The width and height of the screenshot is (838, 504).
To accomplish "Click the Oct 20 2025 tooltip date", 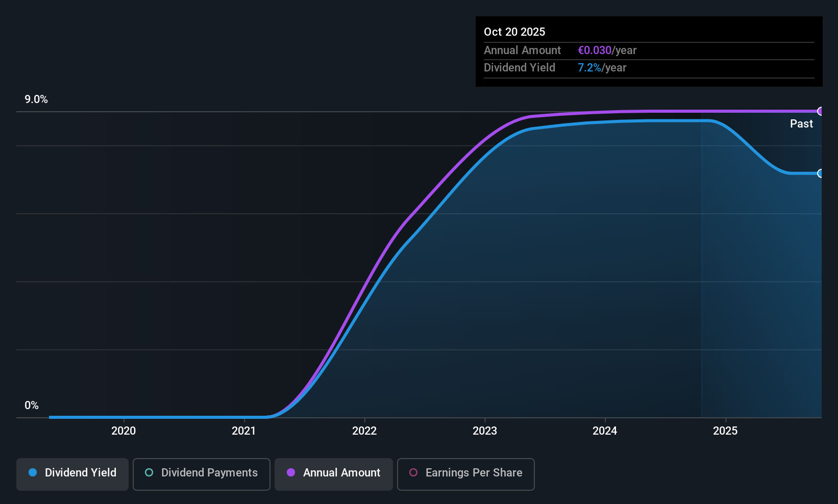I will tap(514, 32).
